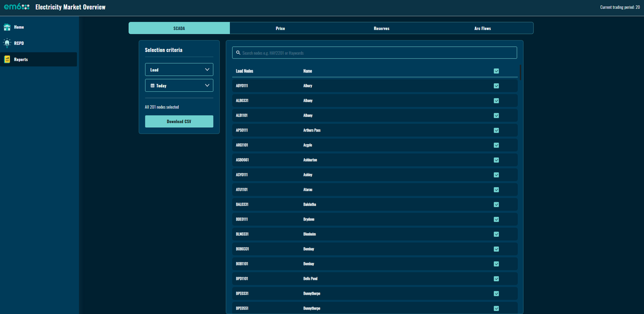The height and width of the screenshot is (314, 644).
Task: Uncheck the Albury ABY0111 node checkbox
Action: [x=496, y=86]
